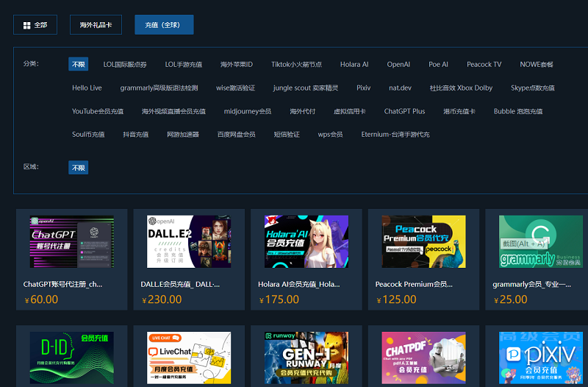588x387 pixels.
Task: Select Eternium-台湾手游代充 category
Action: coord(395,135)
